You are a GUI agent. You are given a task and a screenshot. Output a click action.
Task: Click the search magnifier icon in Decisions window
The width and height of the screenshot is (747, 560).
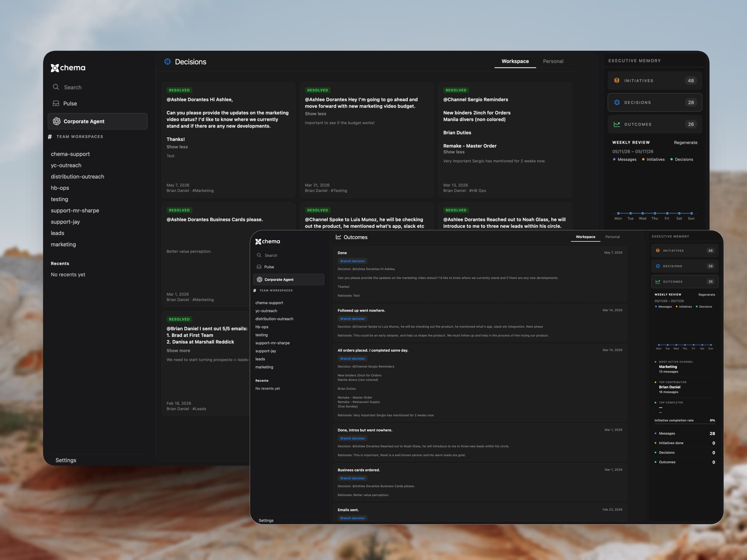tap(56, 87)
